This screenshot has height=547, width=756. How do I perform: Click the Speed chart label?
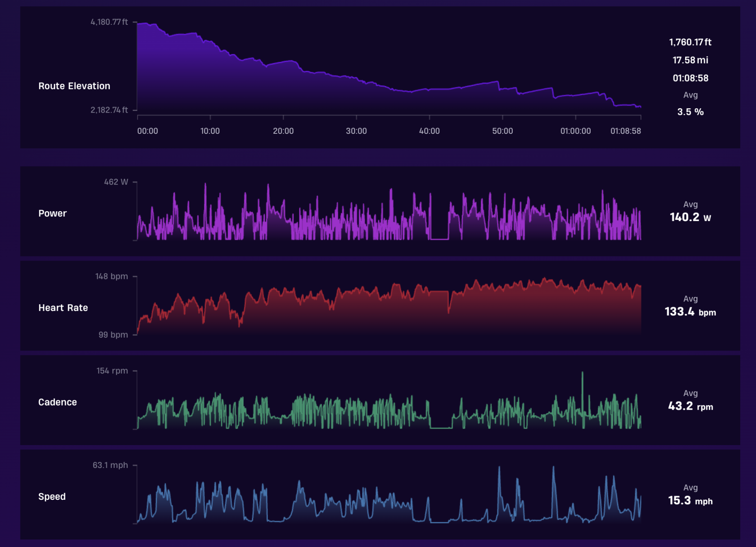point(52,497)
